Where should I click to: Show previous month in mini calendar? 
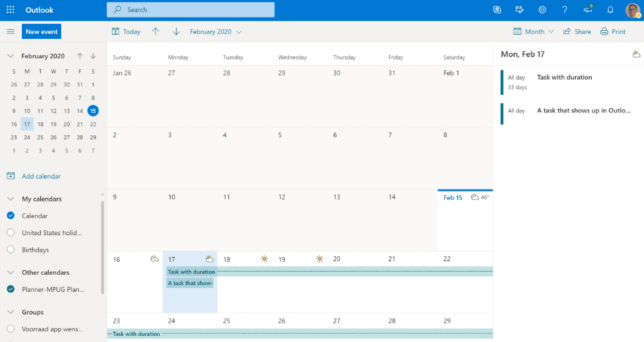pos(80,56)
